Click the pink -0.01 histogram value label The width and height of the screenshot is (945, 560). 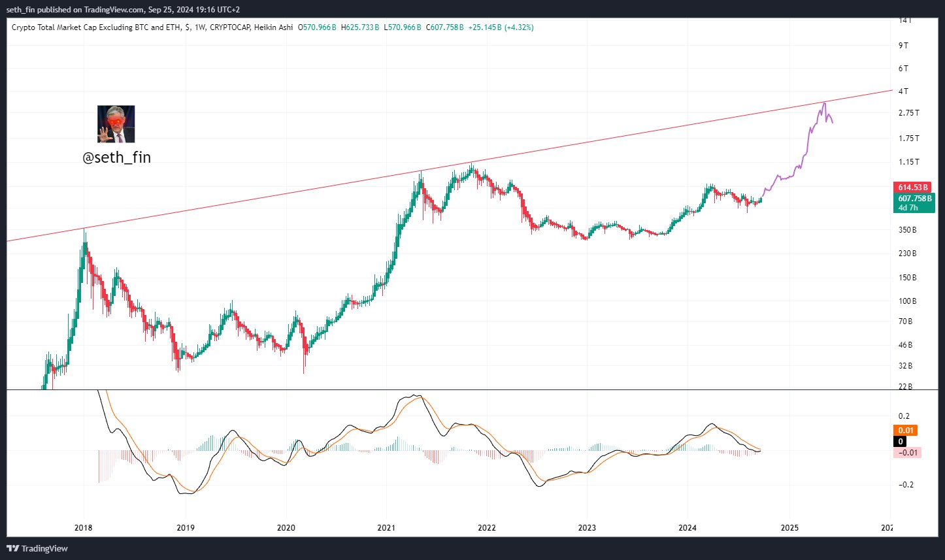[908, 453]
